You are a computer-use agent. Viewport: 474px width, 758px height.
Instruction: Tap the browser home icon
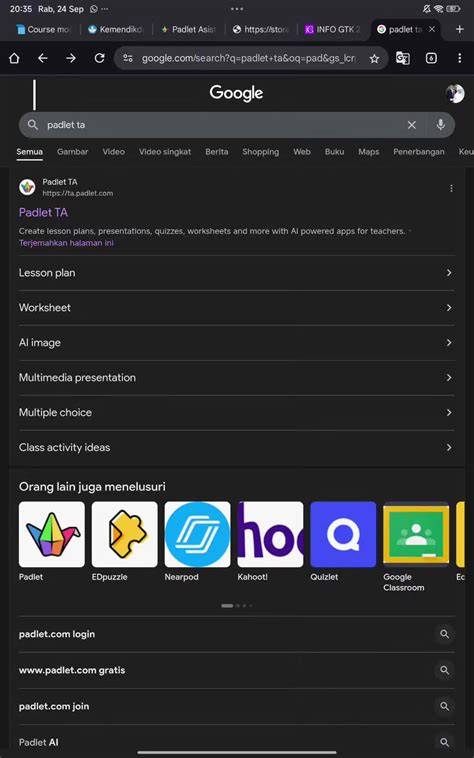[14, 58]
